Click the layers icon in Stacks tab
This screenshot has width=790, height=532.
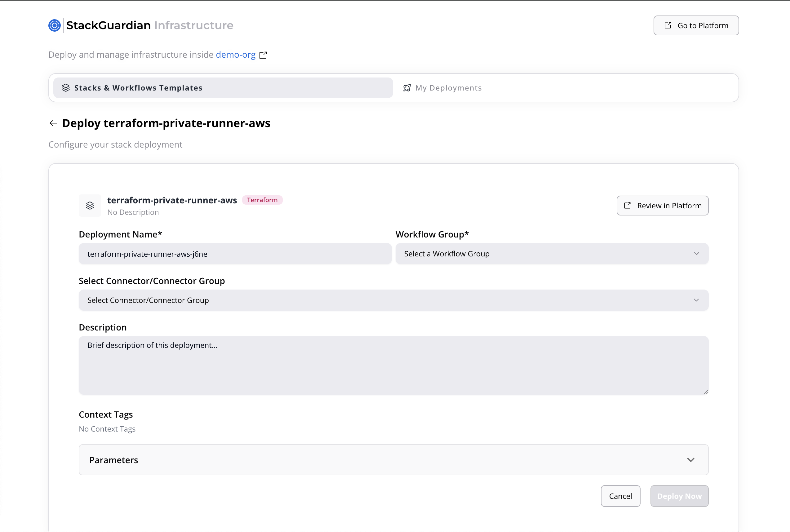(66, 88)
